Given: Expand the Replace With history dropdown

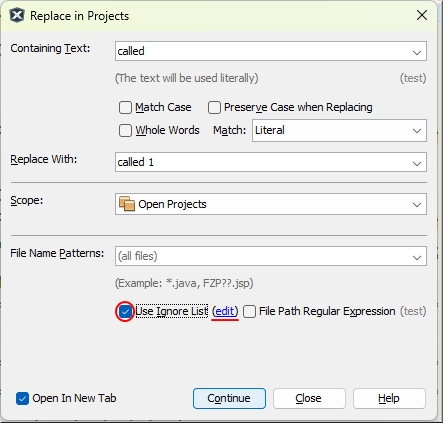Looking at the screenshot, I should click(417, 163).
